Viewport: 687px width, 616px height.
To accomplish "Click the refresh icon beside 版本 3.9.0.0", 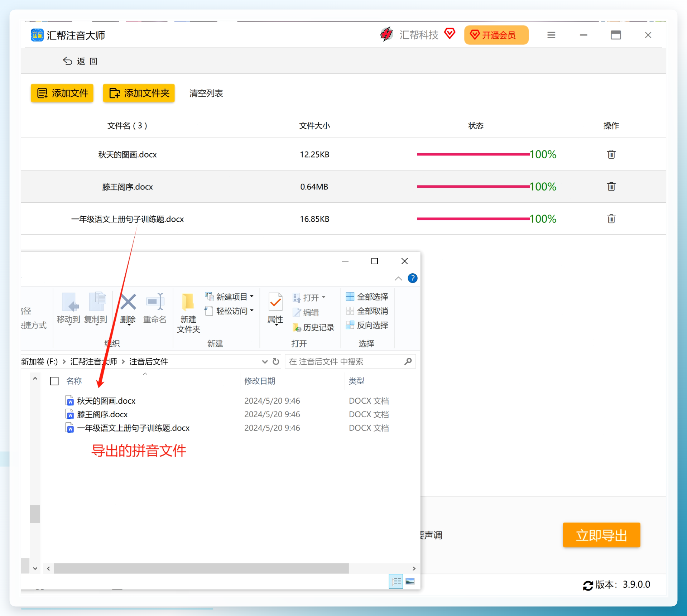I will 588,585.
